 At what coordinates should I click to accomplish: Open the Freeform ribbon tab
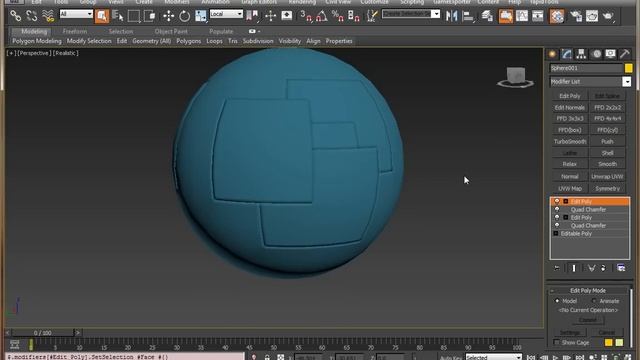point(75,31)
